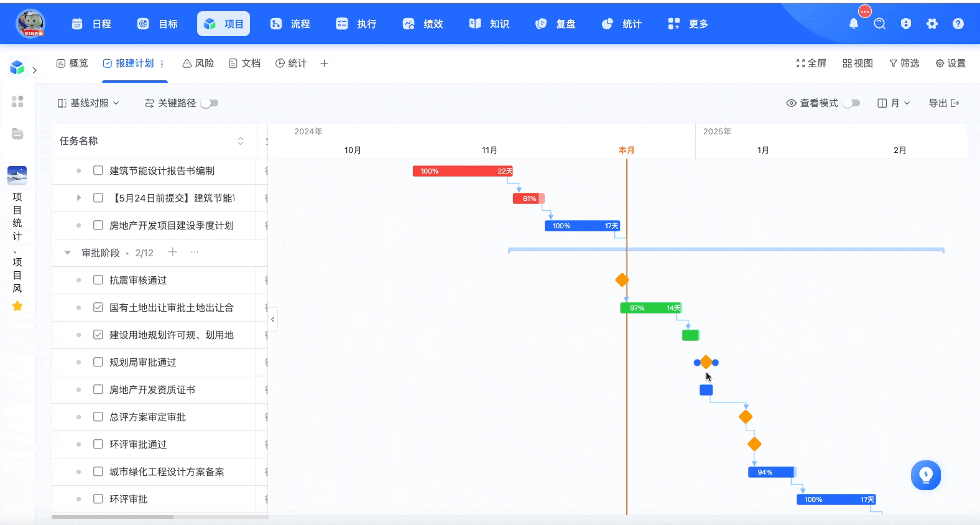This screenshot has height=525, width=980.
Task: Click the red 100% 22天 Gantt bar
Action: pos(463,171)
